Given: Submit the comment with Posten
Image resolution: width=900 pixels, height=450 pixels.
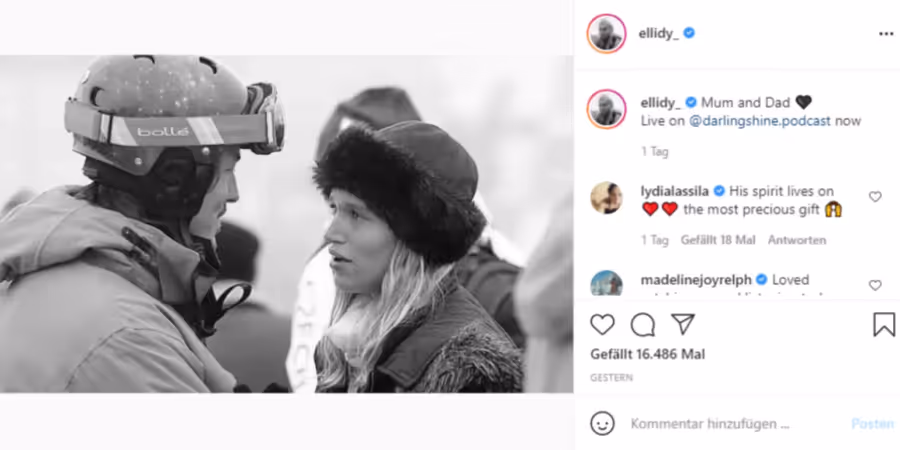Looking at the screenshot, I should (x=872, y=424).
